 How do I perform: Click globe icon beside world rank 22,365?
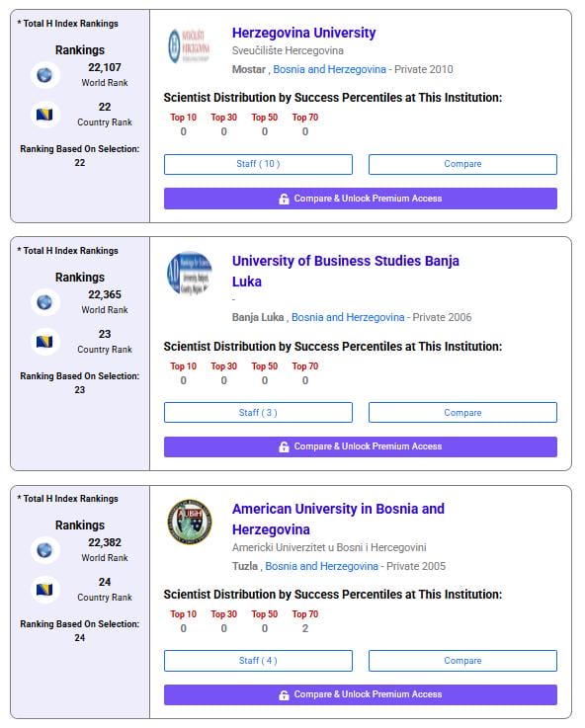[x=45, y=302]
